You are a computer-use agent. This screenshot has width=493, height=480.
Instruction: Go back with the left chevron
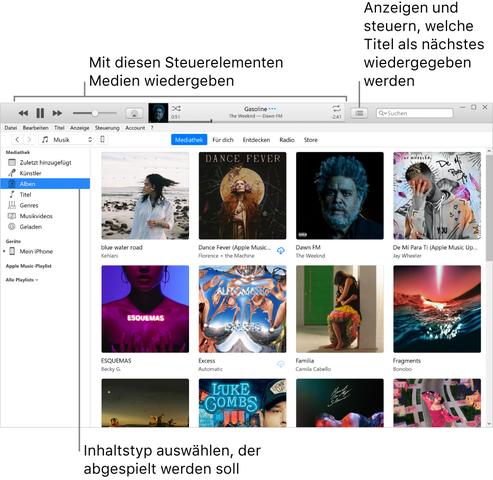click(17, 140)
